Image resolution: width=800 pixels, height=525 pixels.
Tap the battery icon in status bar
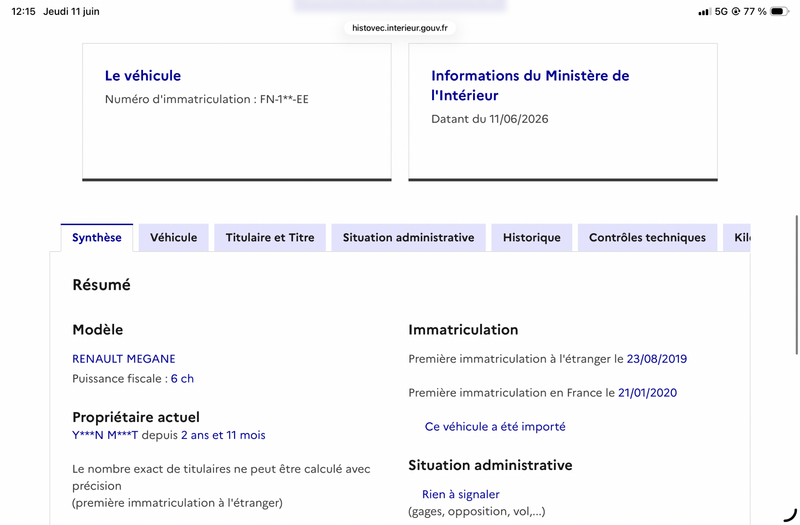779,11
